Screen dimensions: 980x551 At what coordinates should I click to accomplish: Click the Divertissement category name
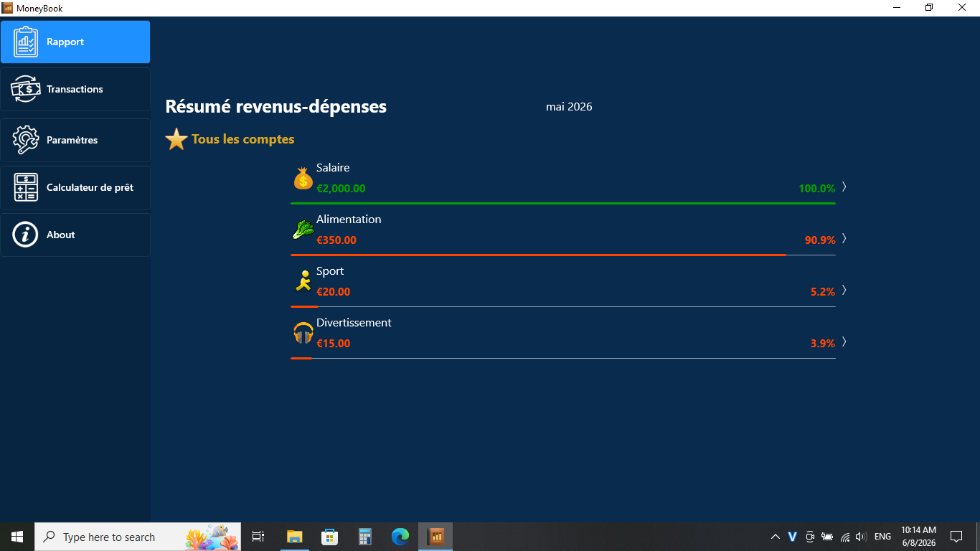coord(354,323)
